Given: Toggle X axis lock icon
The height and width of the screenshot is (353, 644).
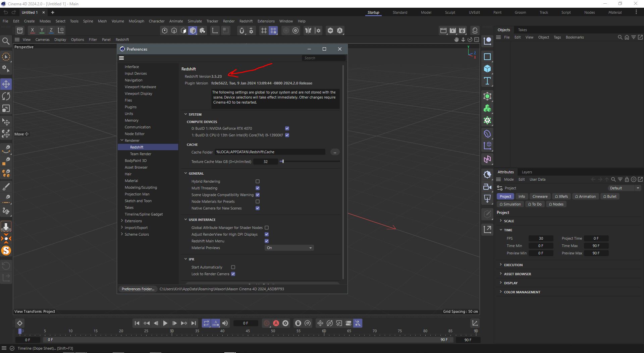Looking at the screenshot, I should 32,30.
